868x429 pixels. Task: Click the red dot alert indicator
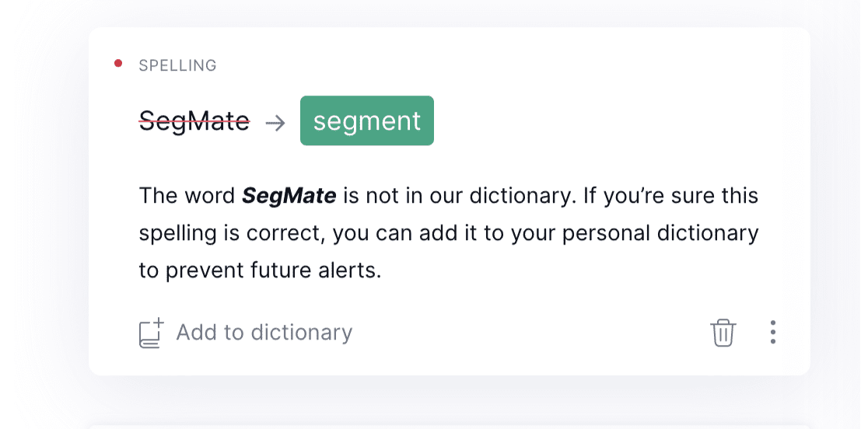(118, 64)
